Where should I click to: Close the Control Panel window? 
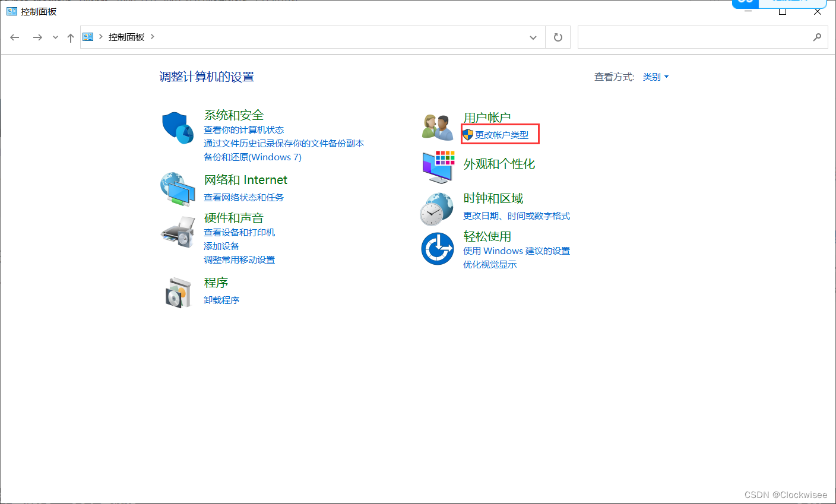click(x=818, y=11)
